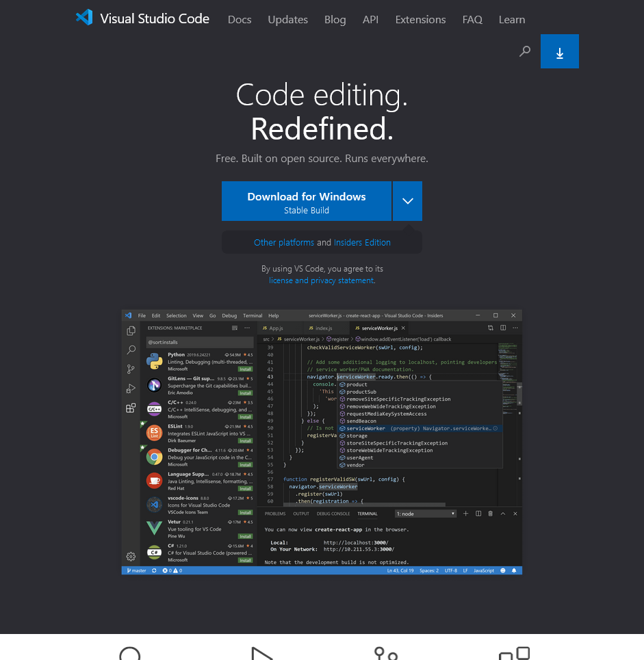Image resolution: width=644 pixels, height=660 pixels.
Task: Click the new terminal plus icon
Action: point(466,514)
